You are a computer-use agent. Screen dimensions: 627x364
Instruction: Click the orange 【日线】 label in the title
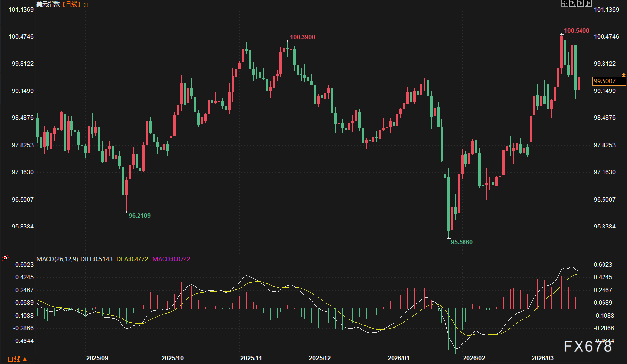pyautogui.click(x=71, y=4)
